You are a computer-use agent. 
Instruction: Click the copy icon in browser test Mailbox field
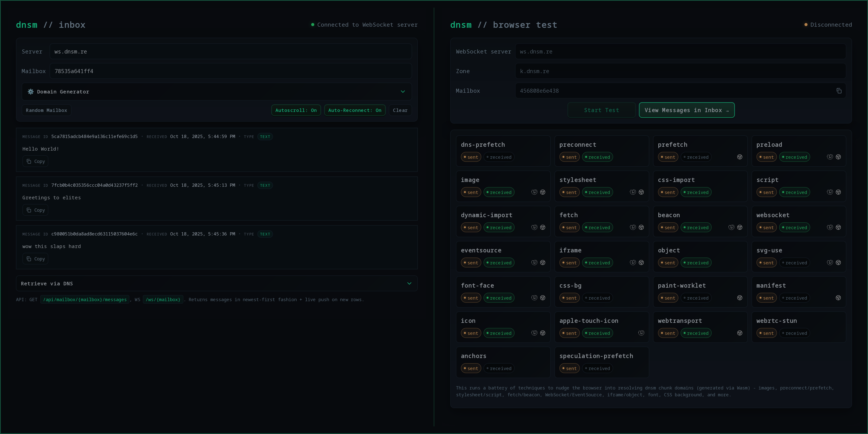(x=839, y=91)
